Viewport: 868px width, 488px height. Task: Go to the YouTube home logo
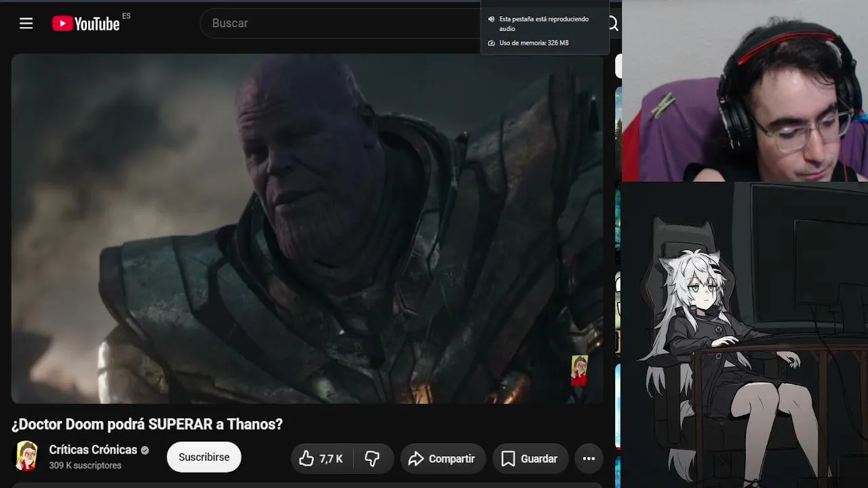pos(86,24)
